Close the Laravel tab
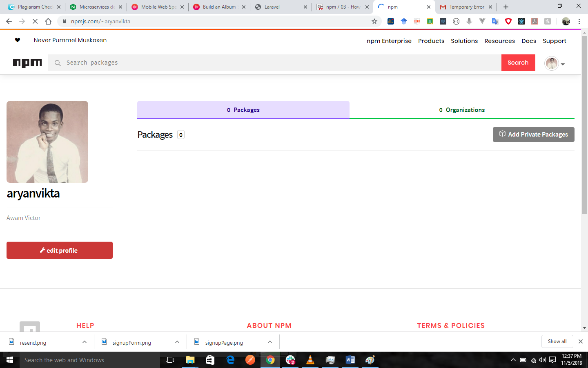The image size is (588, 368). [305, 7]
